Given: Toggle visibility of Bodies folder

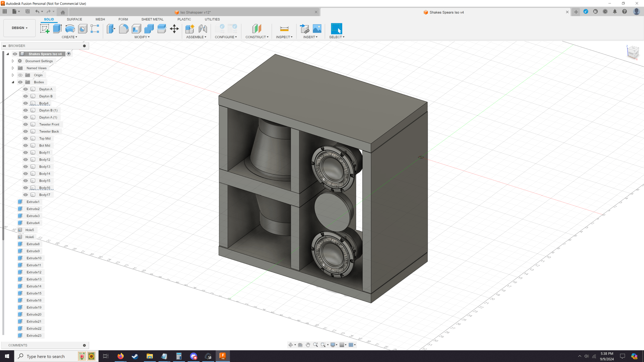Looking at the screenshot, I should point(20,82).
